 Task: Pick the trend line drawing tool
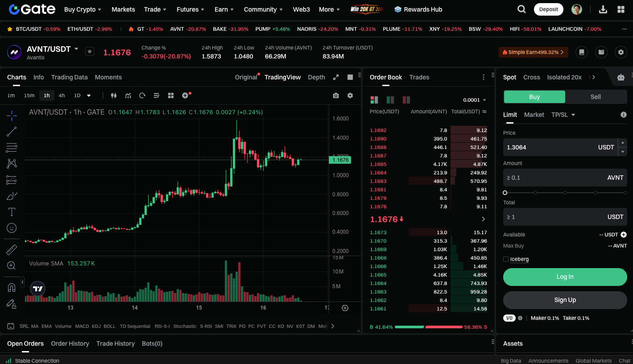[x=11, y=131]
